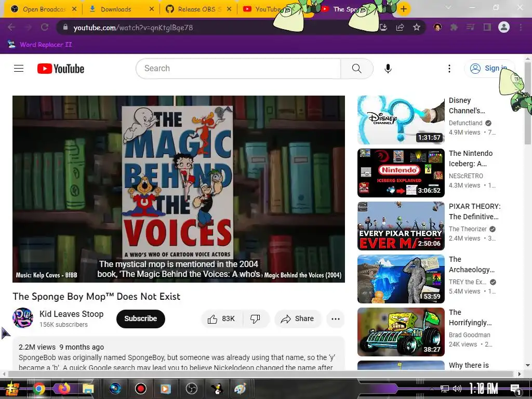Share the Sponge Boy Mop video
Screen dimensions: 532x399
pos(298,318)
